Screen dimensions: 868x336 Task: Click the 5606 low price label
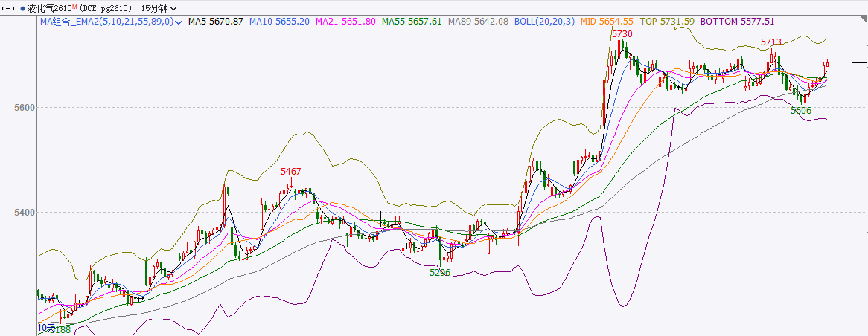(x=801, y=111)
